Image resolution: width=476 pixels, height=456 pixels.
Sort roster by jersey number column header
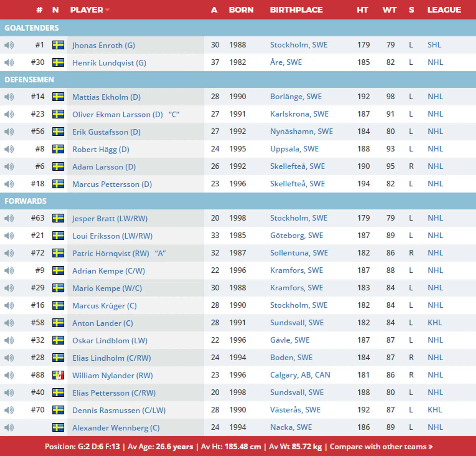pyautogui.click(x=40, y=10)
